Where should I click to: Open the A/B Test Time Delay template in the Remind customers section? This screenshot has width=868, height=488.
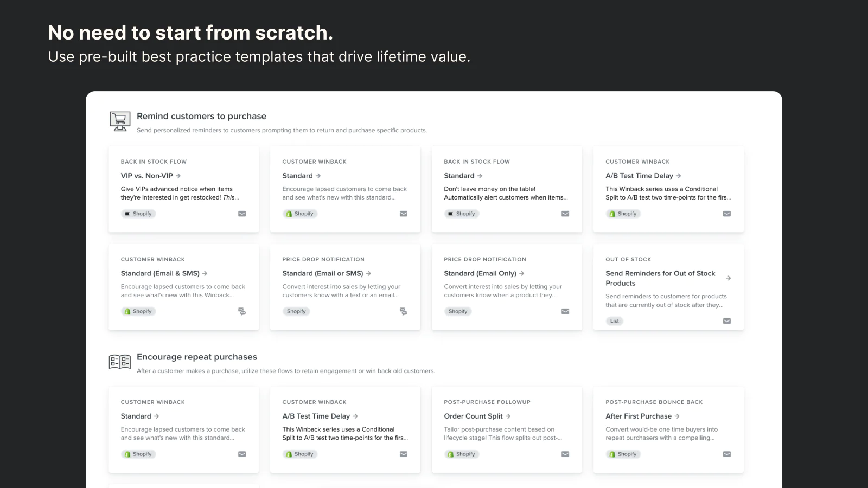point(640,176)
